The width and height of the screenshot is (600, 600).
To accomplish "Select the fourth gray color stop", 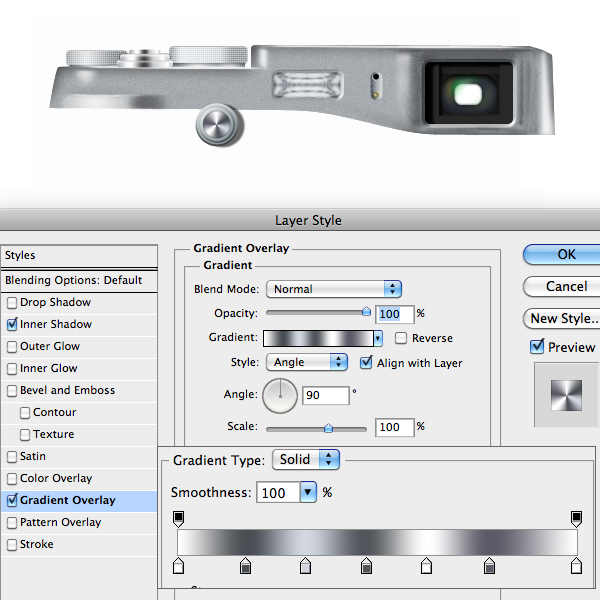I will 366,566.
